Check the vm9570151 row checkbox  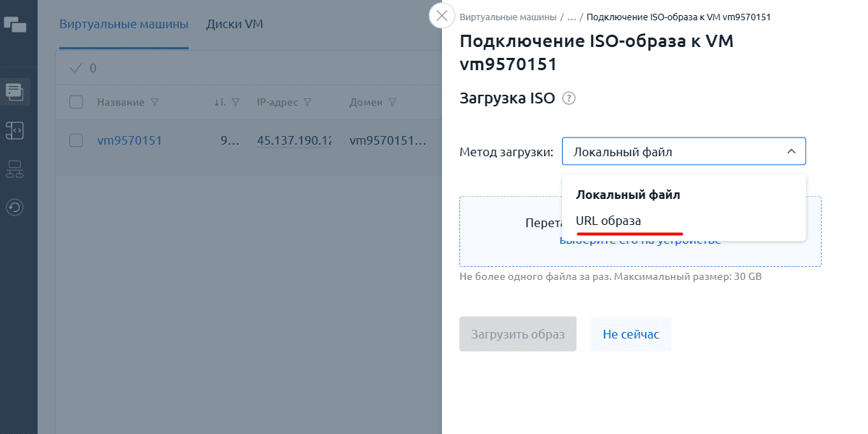(76, 140)
